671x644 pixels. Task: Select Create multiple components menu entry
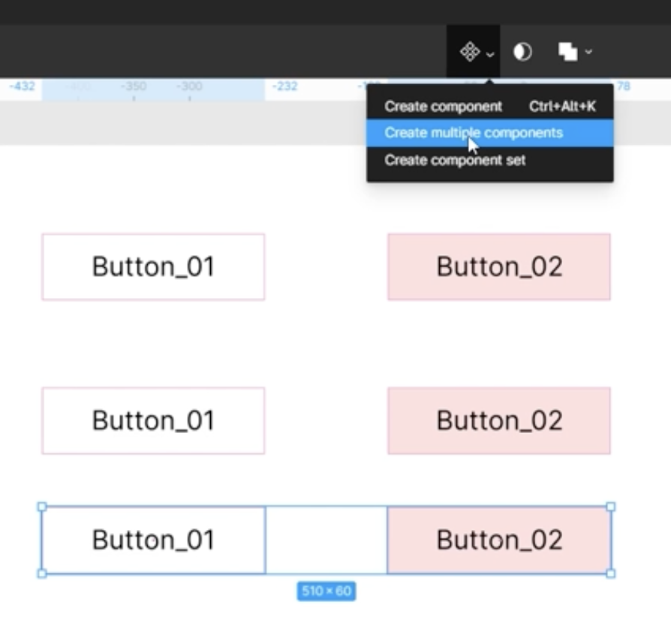(490, 133)
